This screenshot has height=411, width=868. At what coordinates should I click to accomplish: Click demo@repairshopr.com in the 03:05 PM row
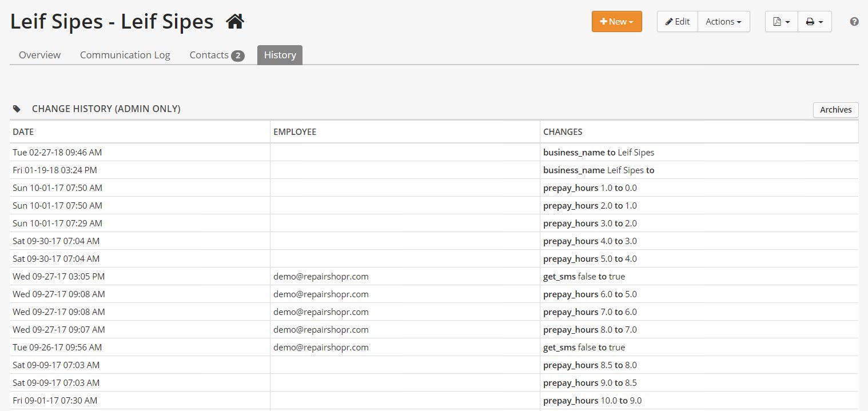(321, 277)
